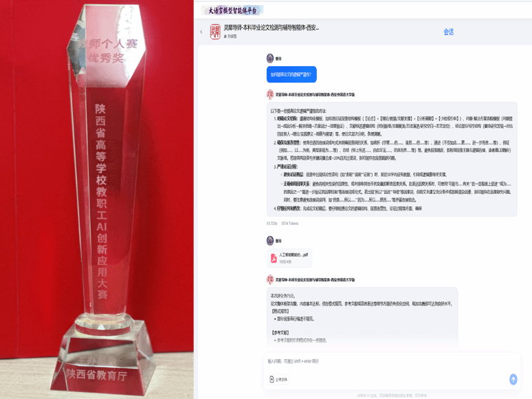Click the 上传文件 upload button
Viewport: 532px width, 399px height.
click(x=278, y=379)
